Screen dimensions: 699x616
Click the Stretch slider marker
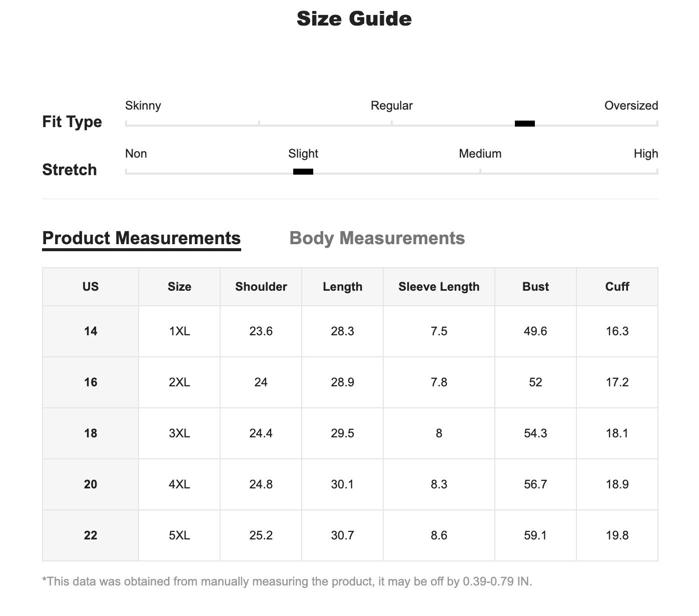point(303,172)
